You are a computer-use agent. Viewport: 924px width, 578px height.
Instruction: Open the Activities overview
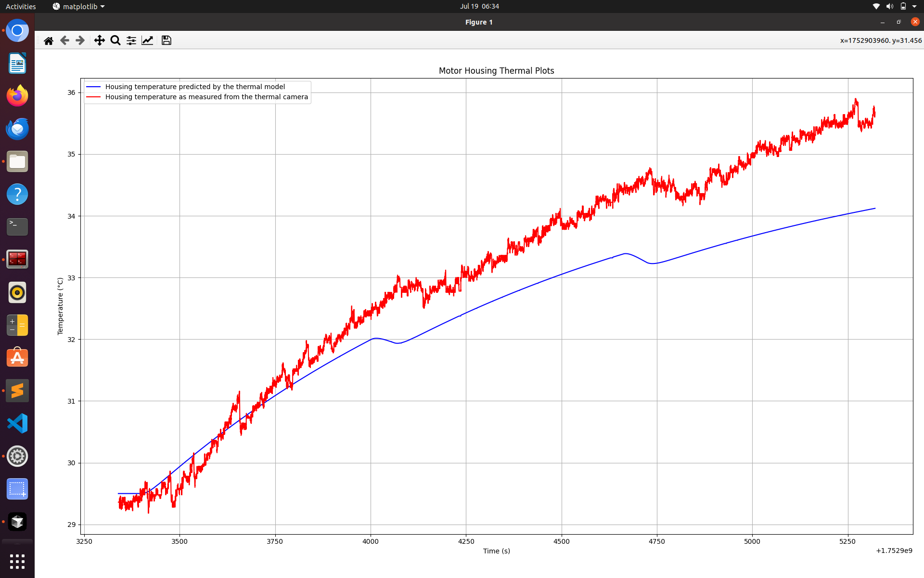(21, 6)
